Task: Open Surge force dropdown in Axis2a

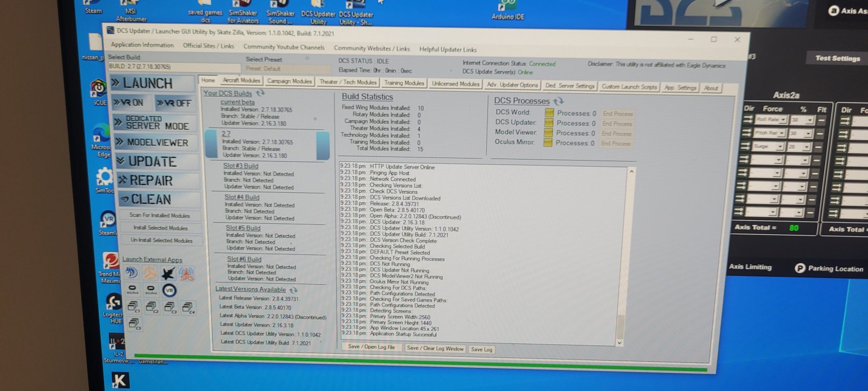Action: (769, 147)
